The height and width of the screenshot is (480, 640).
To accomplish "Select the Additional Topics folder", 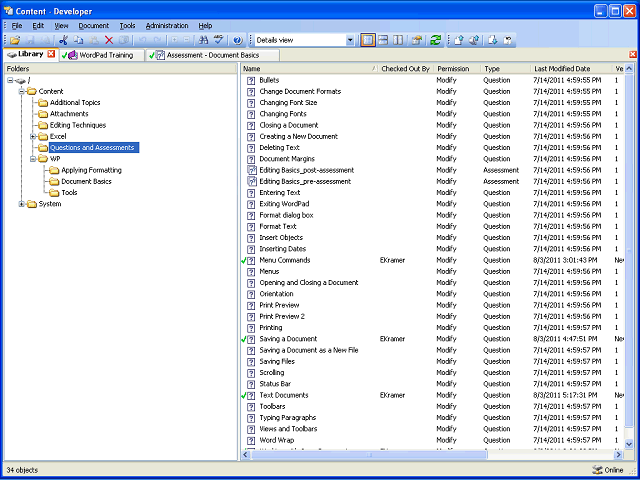I will [75, 103].
